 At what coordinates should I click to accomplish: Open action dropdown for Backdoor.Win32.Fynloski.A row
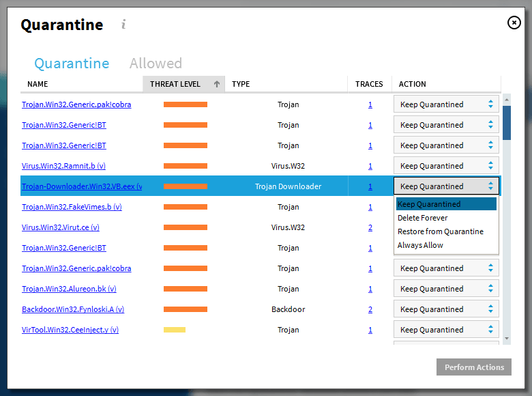(446, 309)
